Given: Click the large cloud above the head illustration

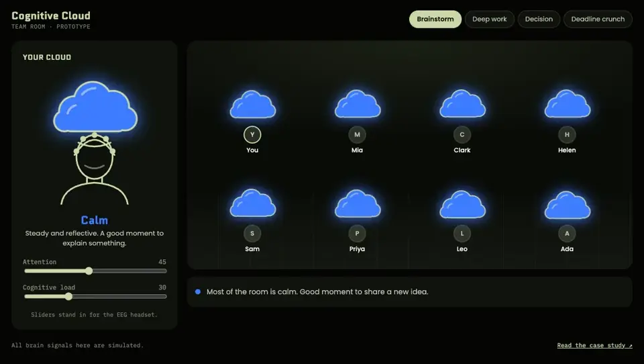Looking at the screenshot, I should [x=95, y=107].
